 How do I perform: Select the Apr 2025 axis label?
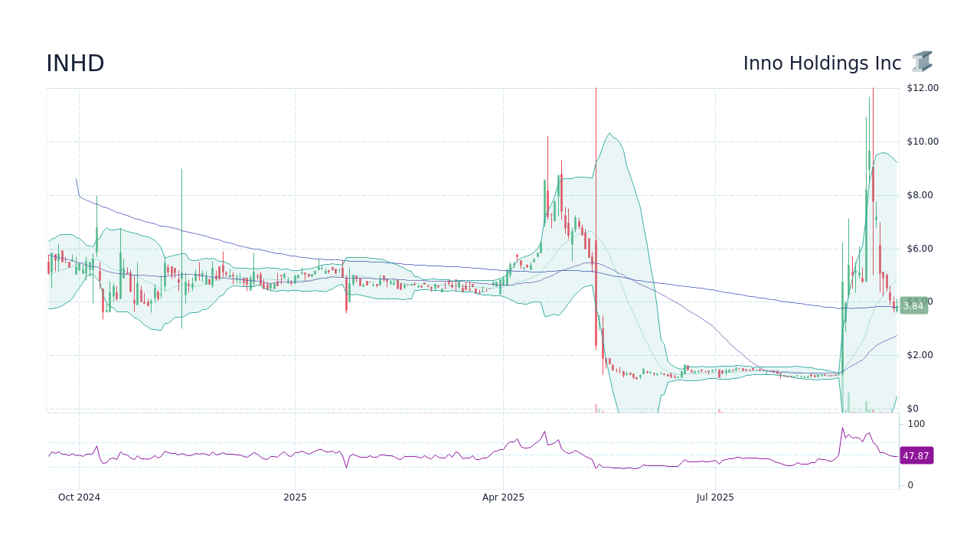click(503, 497)
